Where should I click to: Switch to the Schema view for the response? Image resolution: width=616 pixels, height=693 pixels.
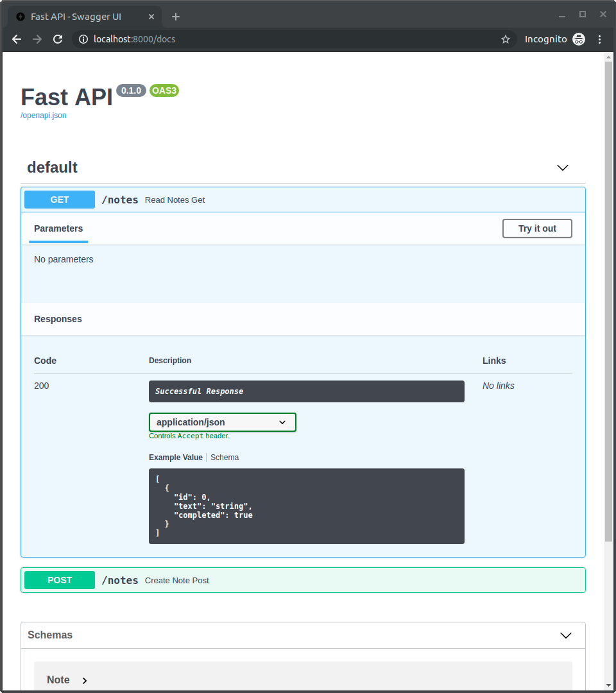click(x=225, y=457)
